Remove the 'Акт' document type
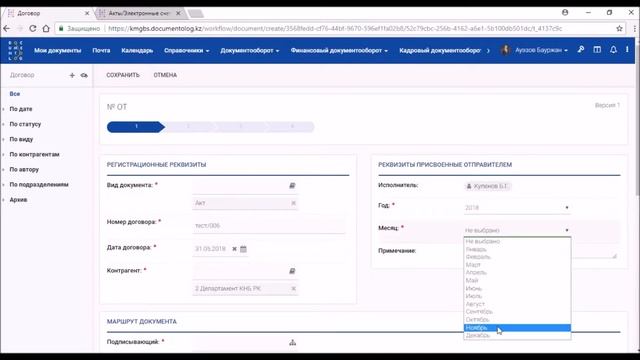Viewport: 640px width, 360px height. click(293, 203)
